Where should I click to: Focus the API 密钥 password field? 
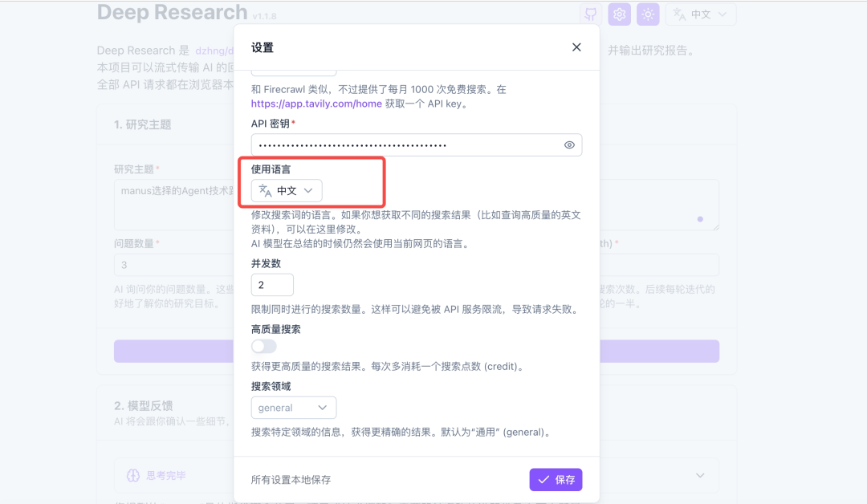[417, 144]
